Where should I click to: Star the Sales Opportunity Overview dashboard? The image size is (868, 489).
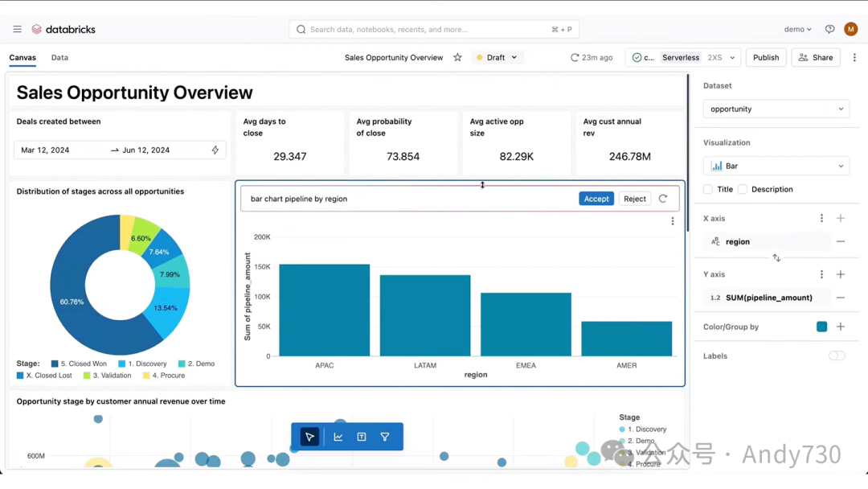pos(457,58)
